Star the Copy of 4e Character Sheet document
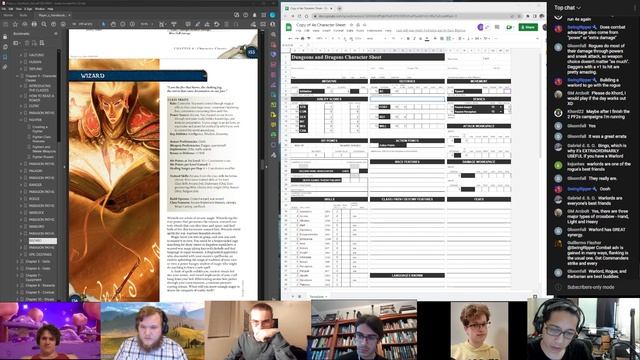This screenshot has height=360, width=640. click(352, 25)
